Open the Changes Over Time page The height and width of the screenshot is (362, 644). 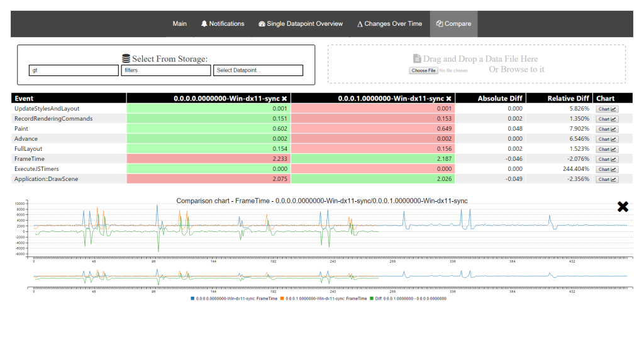(x=389, y=23)
